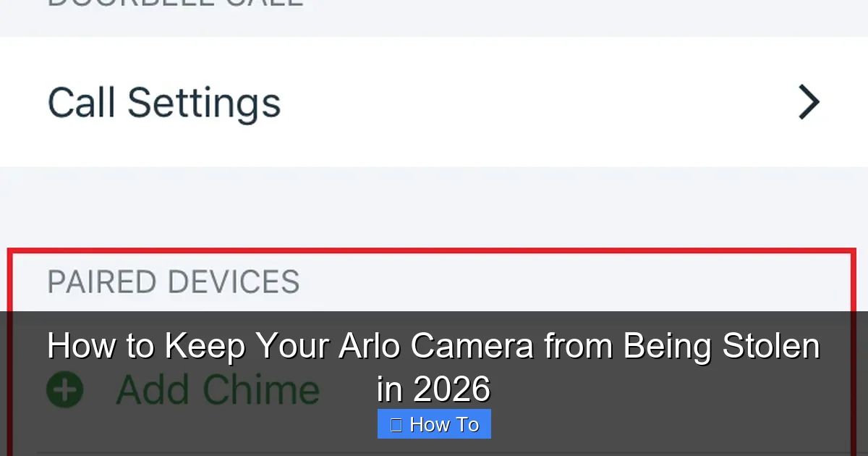Viewport: 868px width, 456px height.
Task: Click the green circle icon in Paired Devices
Action: point(65,389)
